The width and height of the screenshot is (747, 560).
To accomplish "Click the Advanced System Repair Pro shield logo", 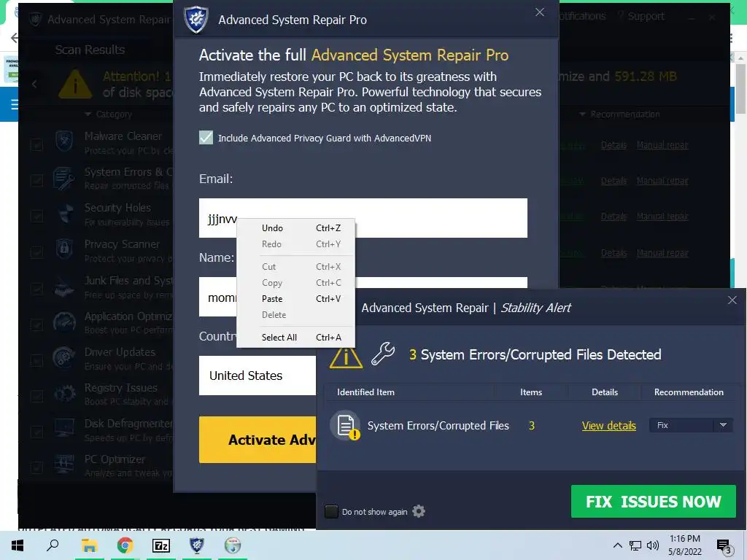I will click(196, 20).
